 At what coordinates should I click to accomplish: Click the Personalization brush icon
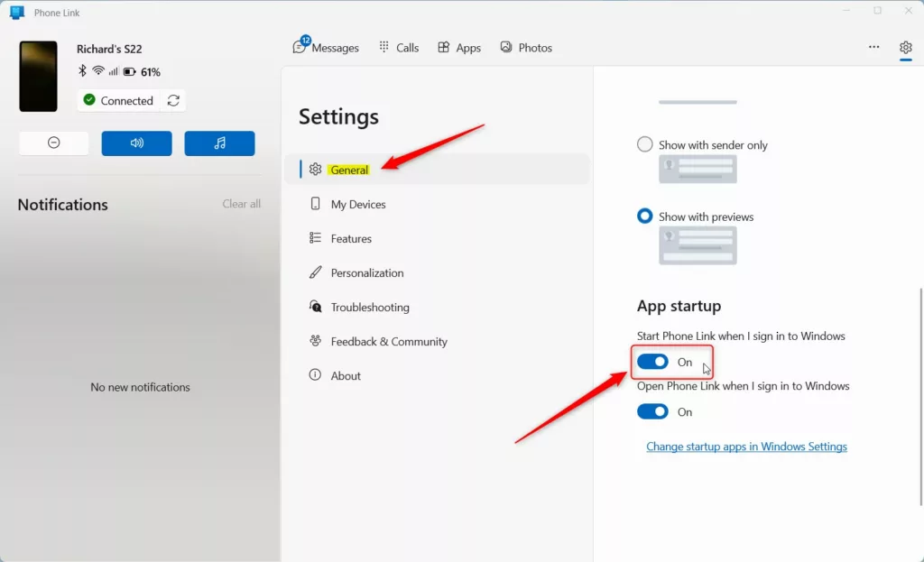point(315,272)
